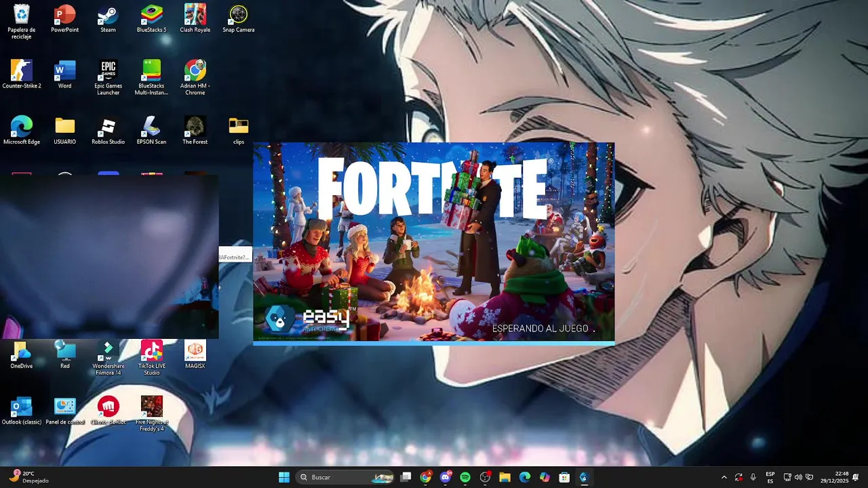The width and height of the screenshot is (868, 488).
Task: Click the Fortnite splash screen image
Action: click(434, 242)
